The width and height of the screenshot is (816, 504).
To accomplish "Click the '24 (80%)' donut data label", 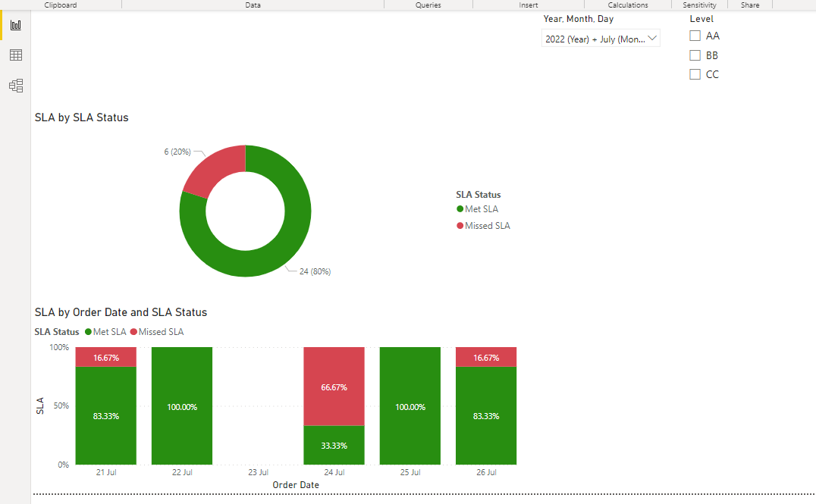I will (315, 271).
